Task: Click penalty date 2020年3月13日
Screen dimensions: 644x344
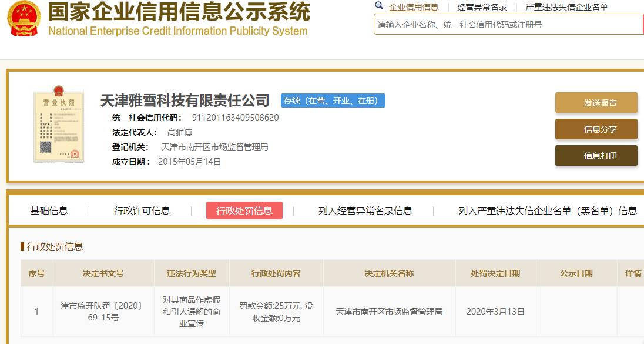Action: 495,312
